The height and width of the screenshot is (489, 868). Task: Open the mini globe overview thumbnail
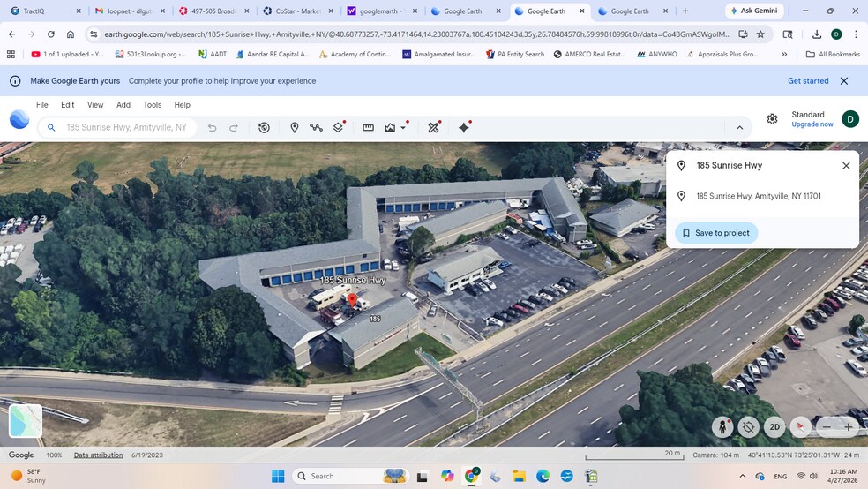26,421
